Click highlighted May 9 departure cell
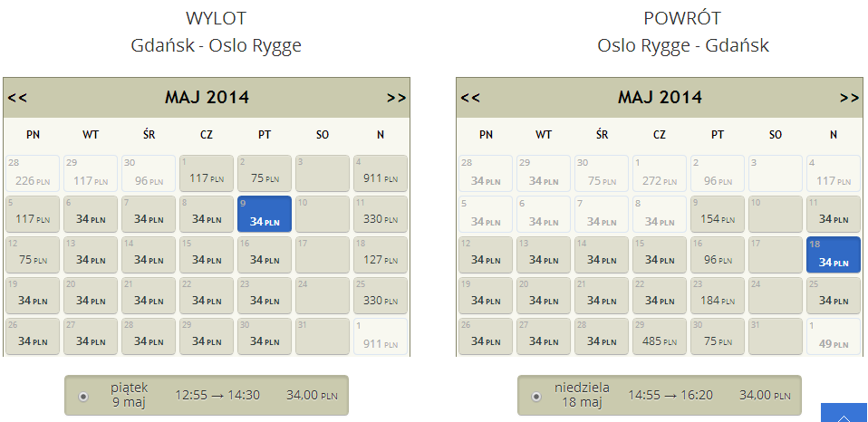Image resolution: width=868 pixels, height=422 pixels. [x=265, y=214]
